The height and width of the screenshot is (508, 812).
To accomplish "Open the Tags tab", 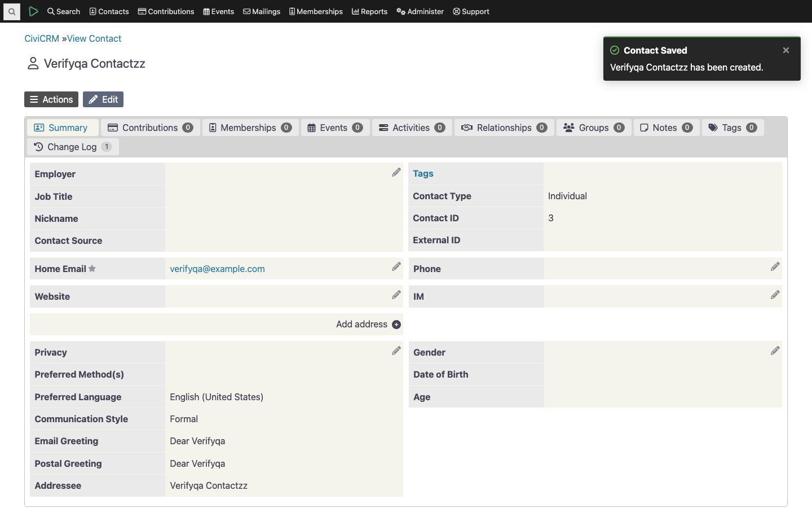I will (x=733, y=128).
